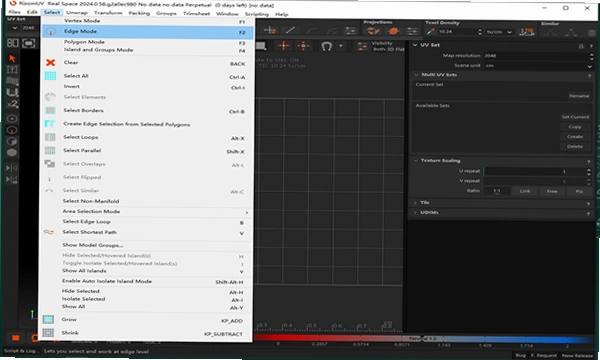
Task: Click the red X Clear icon
Action: pos(51,62)
